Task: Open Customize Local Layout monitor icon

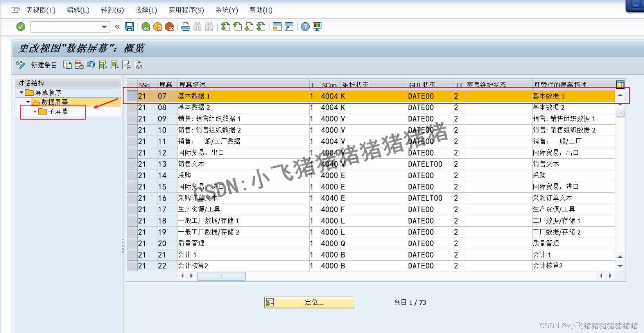Action: (317, 27)
